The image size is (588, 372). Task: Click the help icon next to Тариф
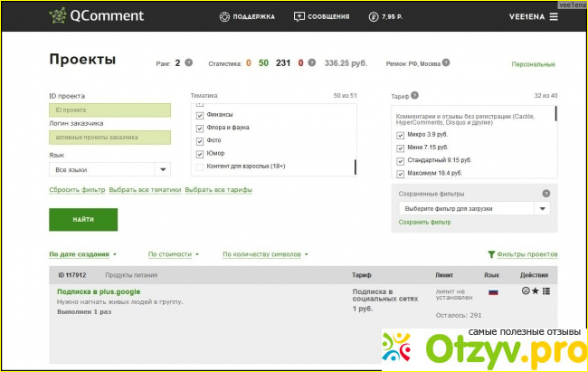tap(415, 95)
